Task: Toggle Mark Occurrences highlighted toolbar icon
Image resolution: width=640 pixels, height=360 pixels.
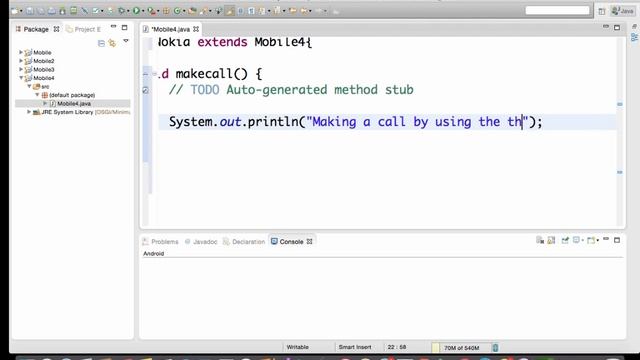Action: pyautogui.click(x=230, y=11)
